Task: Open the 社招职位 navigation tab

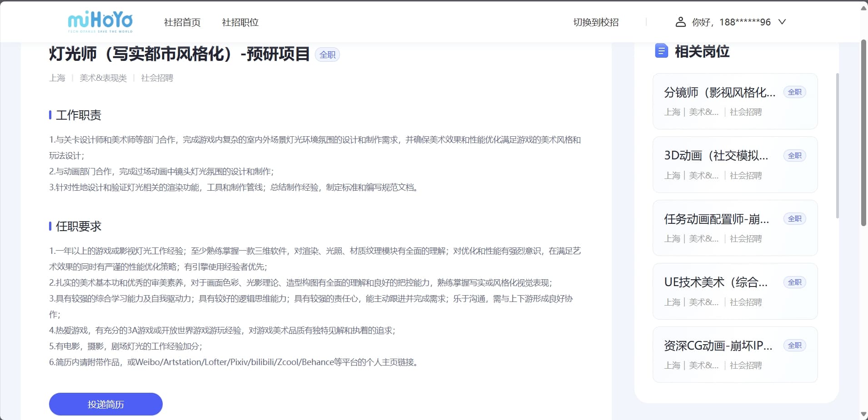Action: coord(240,22)
